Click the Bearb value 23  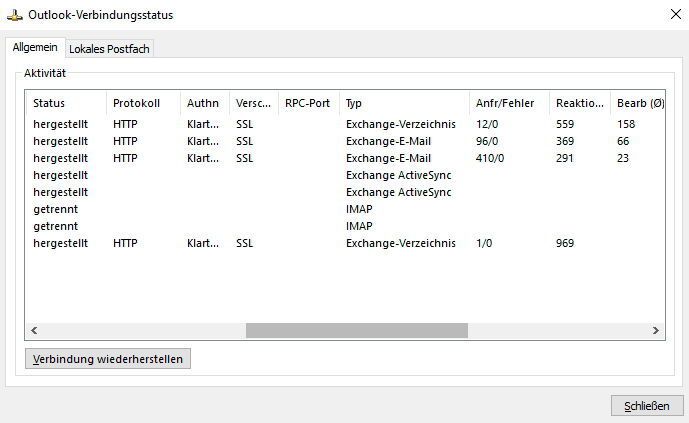pos(623,158)
